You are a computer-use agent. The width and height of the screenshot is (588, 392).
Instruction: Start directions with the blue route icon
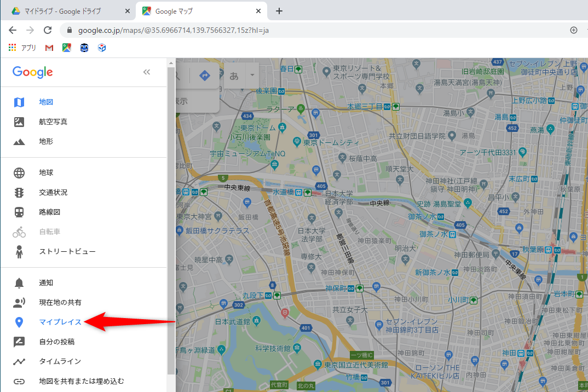[x=204, y=76]
